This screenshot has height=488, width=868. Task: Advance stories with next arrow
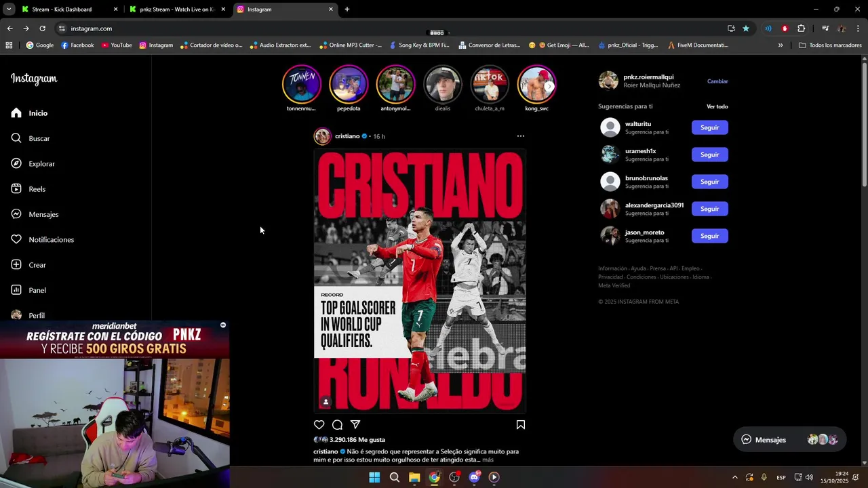coord(549,87)
